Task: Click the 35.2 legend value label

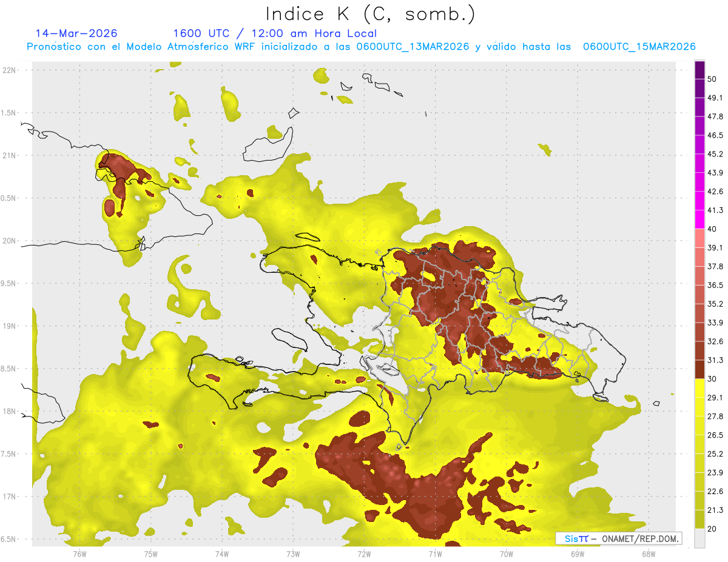Action: 715,304
